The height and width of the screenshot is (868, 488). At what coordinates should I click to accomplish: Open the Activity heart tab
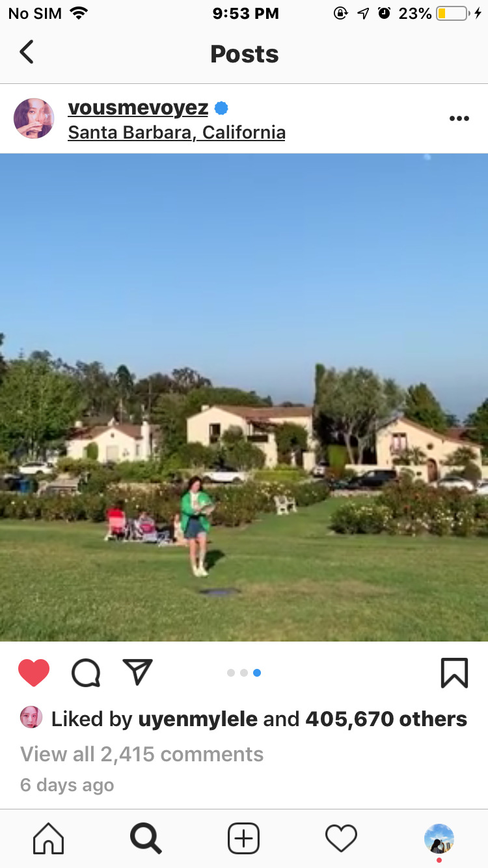pyautogui.click(x=341, y=838)
